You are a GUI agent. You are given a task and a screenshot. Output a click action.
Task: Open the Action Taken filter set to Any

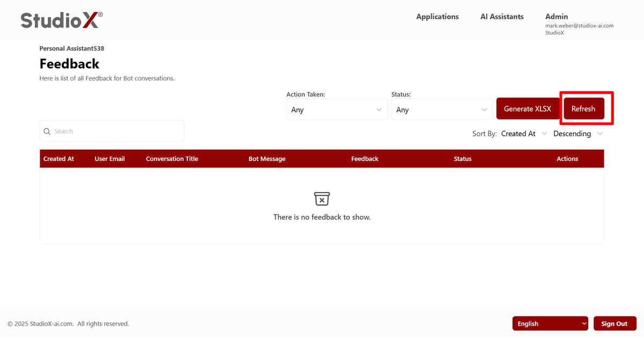point(336,109)
